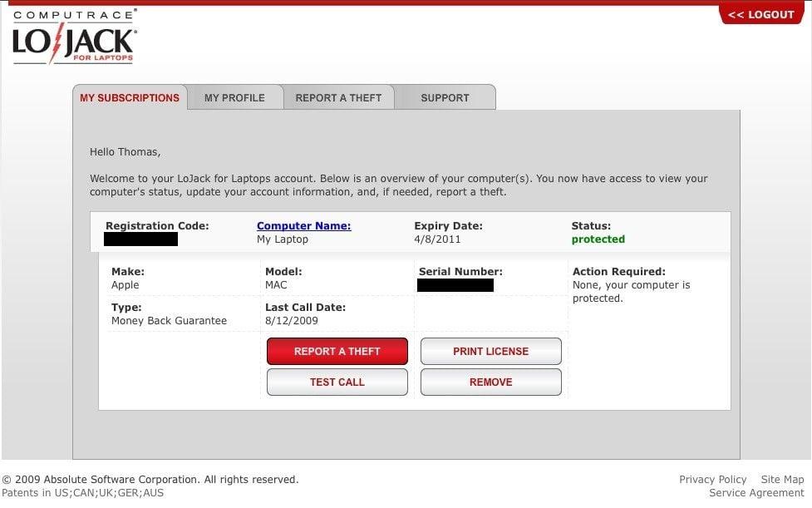Click the Remove button
Image resolution: width=812 pixels, height=508 pixels.
(491, 382)
